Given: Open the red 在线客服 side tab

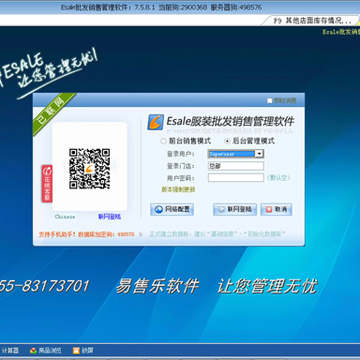Looking at the screenshot, I should pos(47,183).
